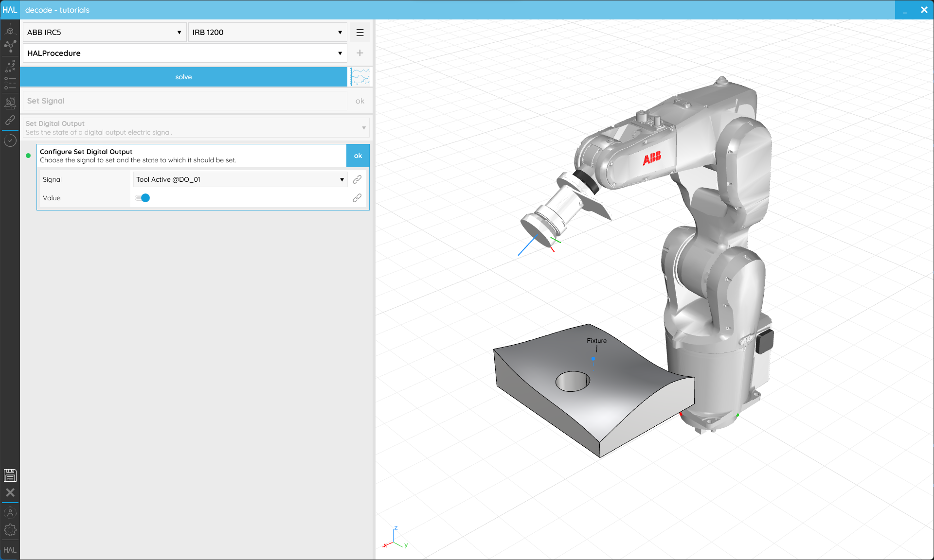The width and height of the screenshot is (934, 560).
Task: Expand the HALProcedure dropdown
Action: (185, 53)
